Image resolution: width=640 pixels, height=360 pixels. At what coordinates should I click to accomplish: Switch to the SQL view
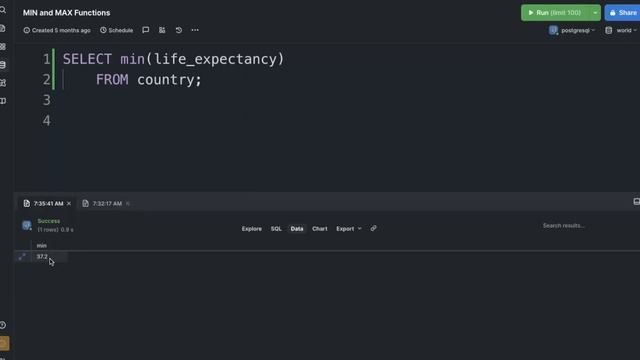pos(276,229)
